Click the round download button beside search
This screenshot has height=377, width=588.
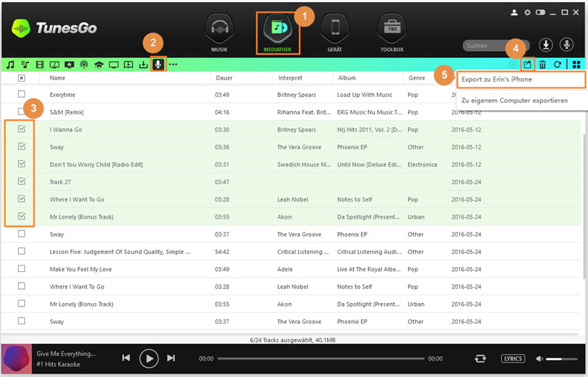tap(546, 45)
